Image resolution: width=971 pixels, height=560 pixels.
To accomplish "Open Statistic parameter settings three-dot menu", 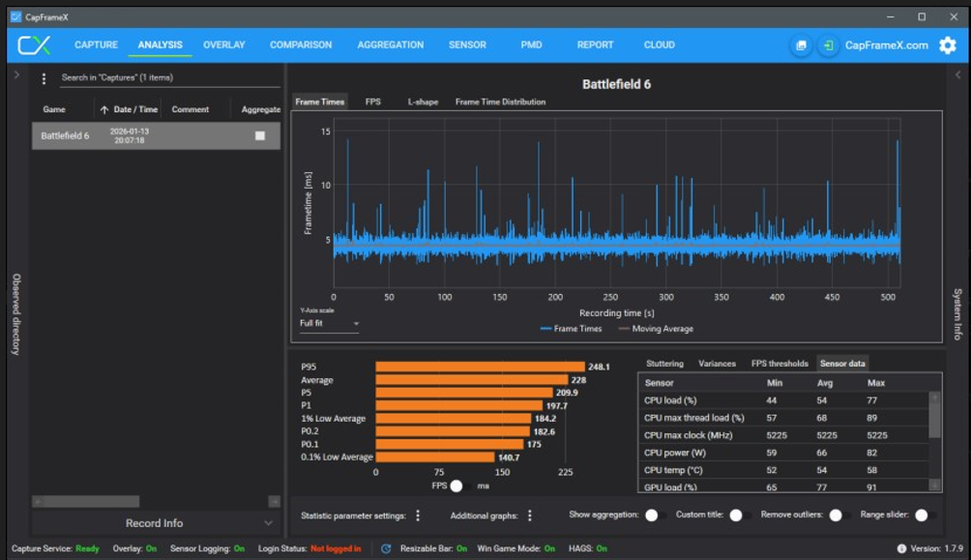I will [418, 516].
